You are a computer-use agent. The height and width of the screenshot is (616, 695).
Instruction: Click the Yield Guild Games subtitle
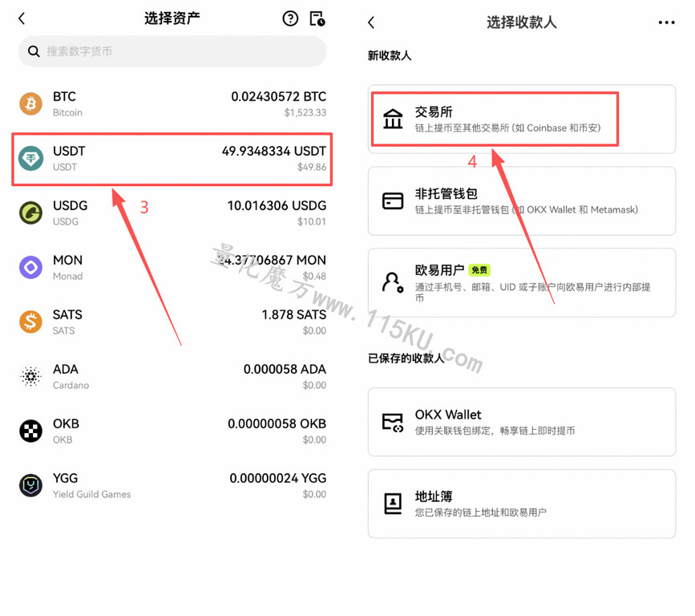click(91, 495)
